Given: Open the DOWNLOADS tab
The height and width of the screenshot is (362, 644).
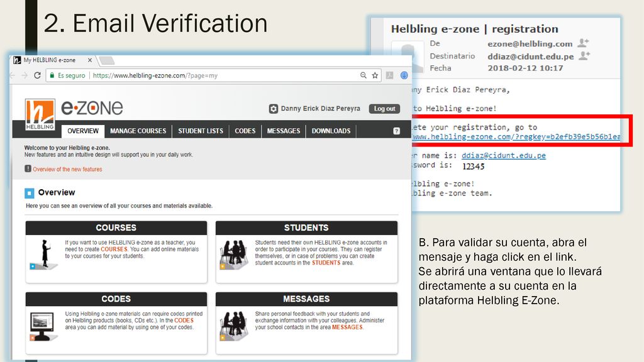Looking at the screenshot, I should point(331,131).
